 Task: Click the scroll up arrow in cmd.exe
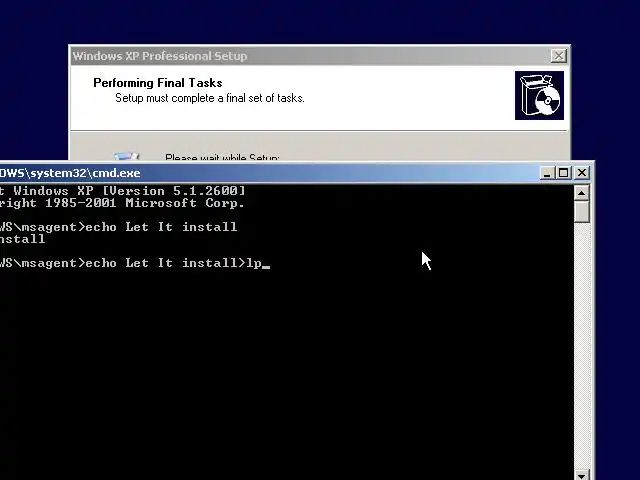tap(582, 193)
